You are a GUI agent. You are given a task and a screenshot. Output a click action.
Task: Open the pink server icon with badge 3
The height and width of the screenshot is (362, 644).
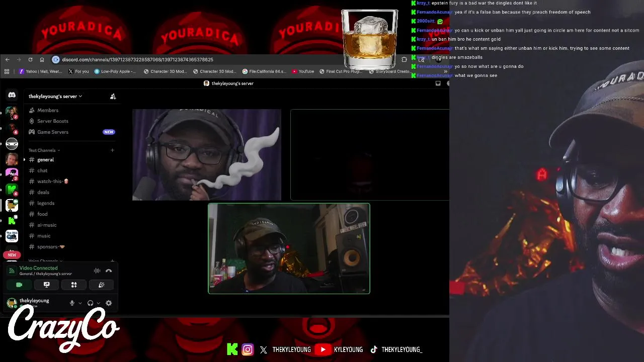coord(12,174)
